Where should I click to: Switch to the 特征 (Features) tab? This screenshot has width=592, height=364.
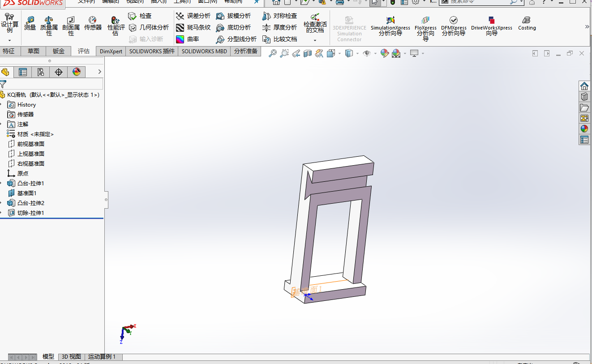(x=9, y=51)
